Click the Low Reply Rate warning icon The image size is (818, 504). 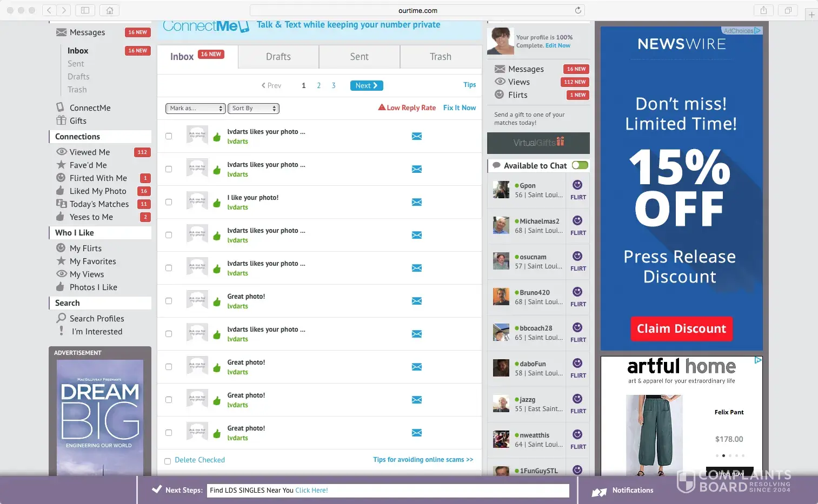pos(382,107)
